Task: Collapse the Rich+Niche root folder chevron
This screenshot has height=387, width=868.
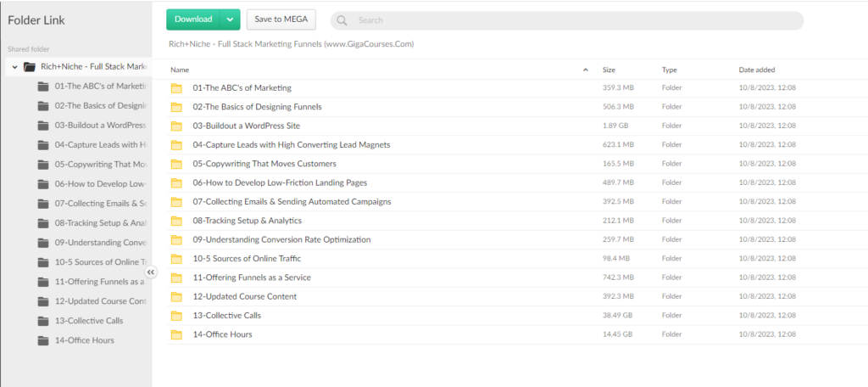Action: click(x=15, y=67)
